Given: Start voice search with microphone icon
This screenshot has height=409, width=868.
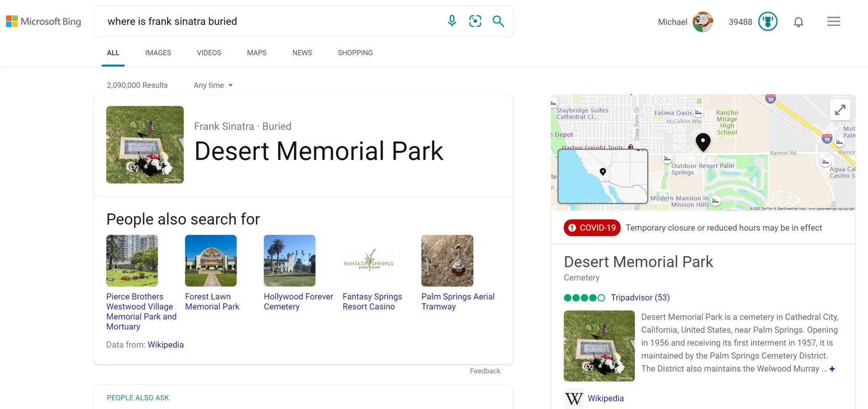Looking at the screenshot, I should (452, 21).
